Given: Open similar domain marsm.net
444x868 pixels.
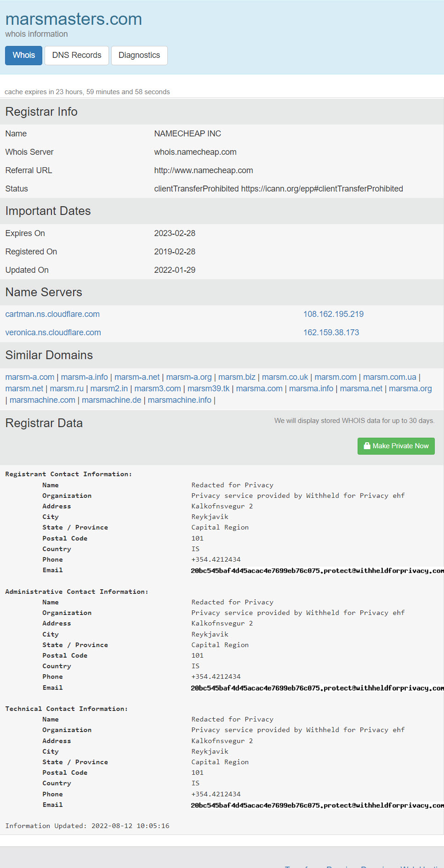Looking at the screenshot, I should coord(24,389).
